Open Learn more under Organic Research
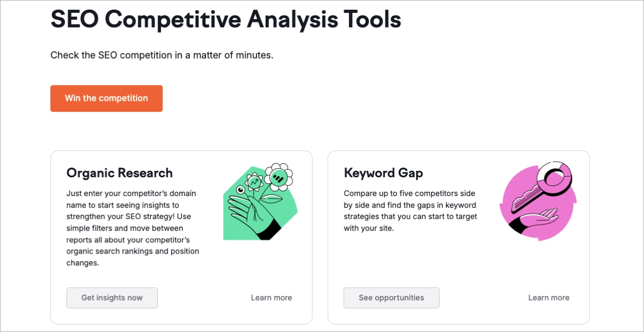The image size is (644, 332). pyautogui.click(x=272, y=297)
